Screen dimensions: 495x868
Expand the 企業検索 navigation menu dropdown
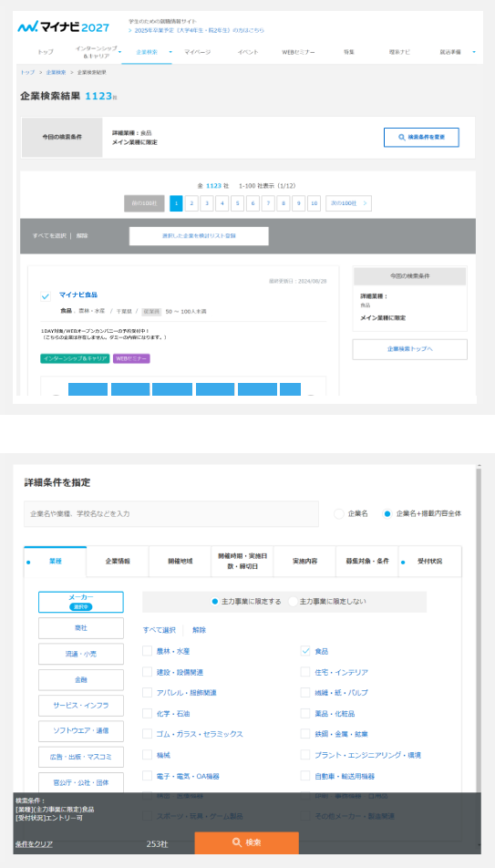pos(172,52)
